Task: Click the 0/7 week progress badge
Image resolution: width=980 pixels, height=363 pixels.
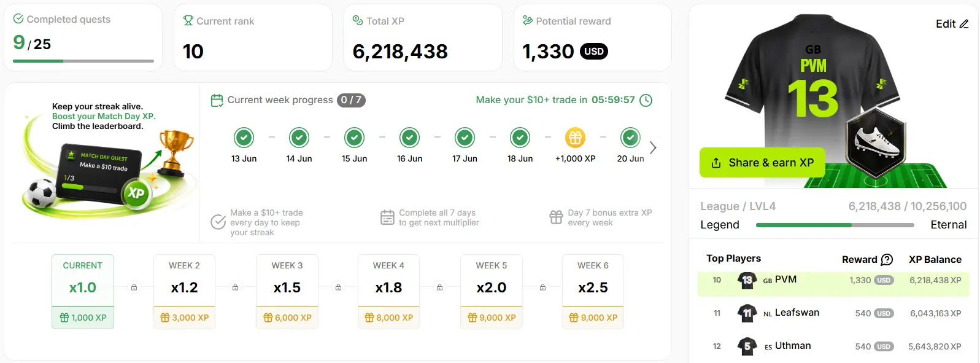Action: pos(351,100)
